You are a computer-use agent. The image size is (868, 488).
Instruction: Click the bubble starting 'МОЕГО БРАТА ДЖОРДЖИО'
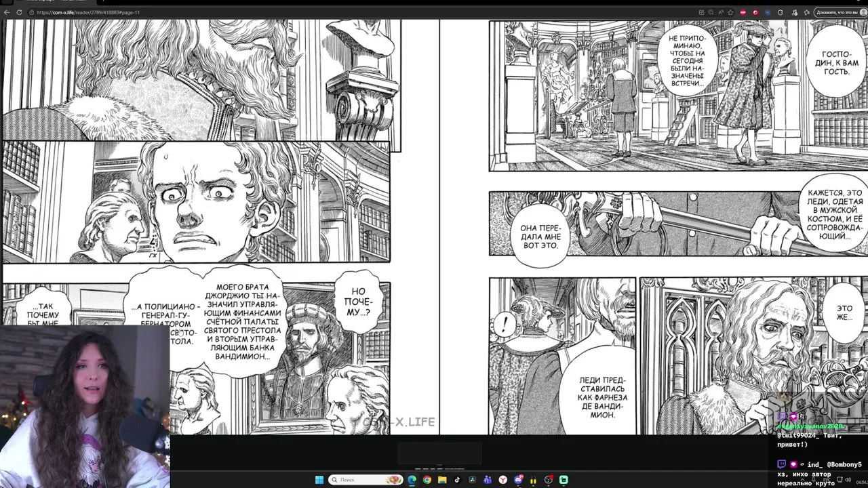243,321
